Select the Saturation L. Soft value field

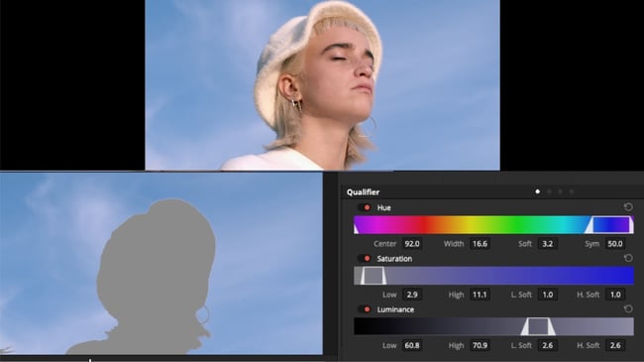548,295
